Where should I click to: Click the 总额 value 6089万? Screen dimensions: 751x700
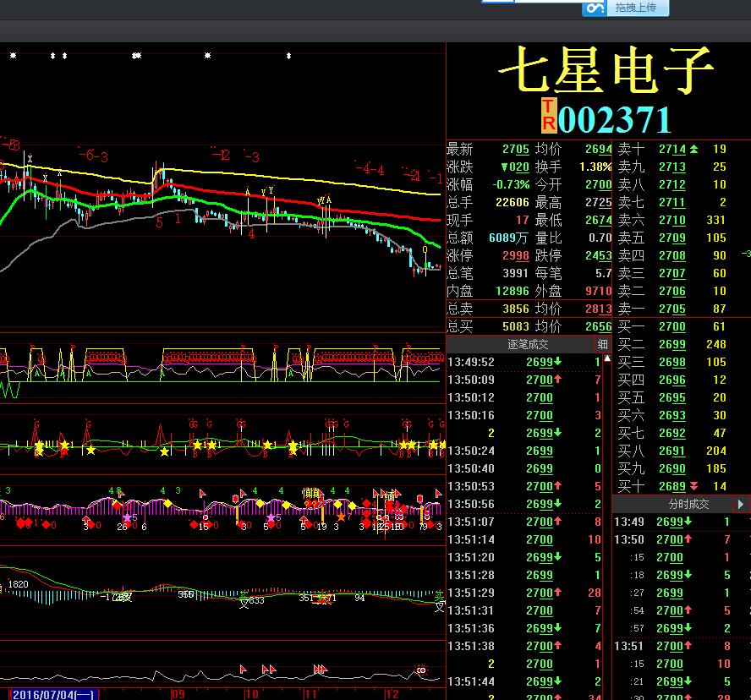(508, 238)
